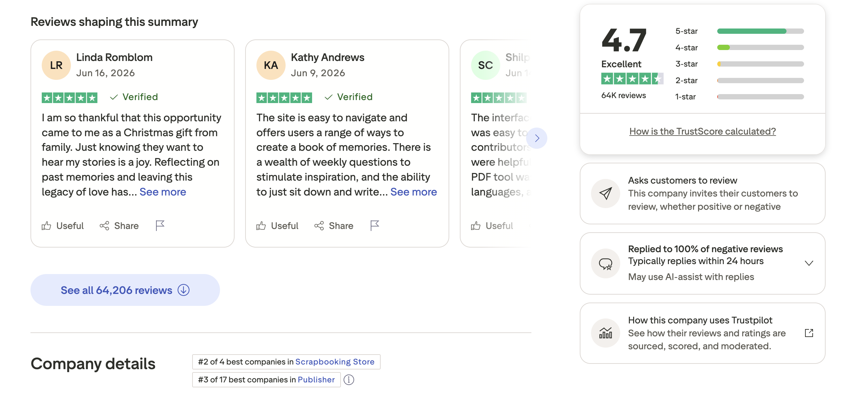Image resolution: width=868 pixels, height=393 pixels.
Task: Flag Kathy Andrews' review
Action: click(375, 225)
